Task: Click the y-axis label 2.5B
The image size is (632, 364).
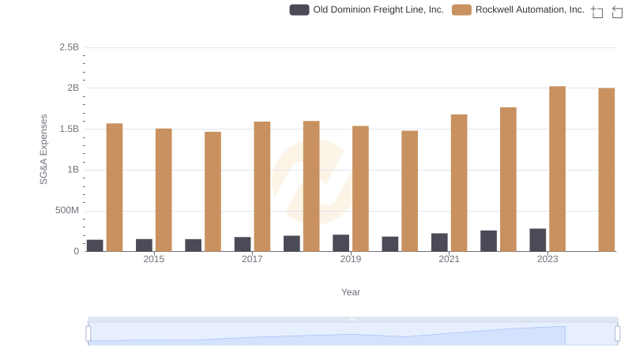Action: [x=70, y=47]
